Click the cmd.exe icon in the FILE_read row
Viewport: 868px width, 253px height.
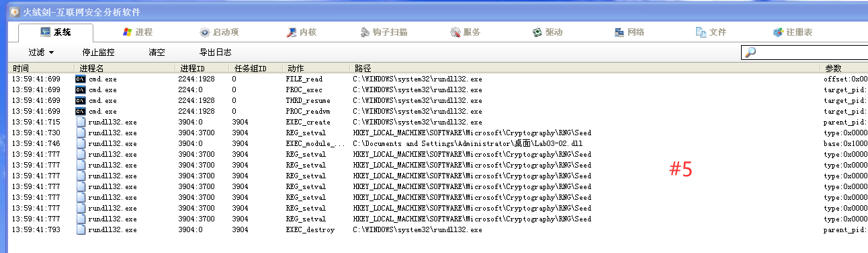[x=81, y=79]
